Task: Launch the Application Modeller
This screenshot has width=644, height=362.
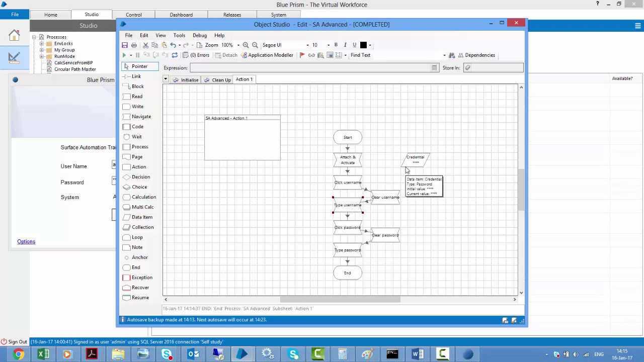Action: coord(267,55)
